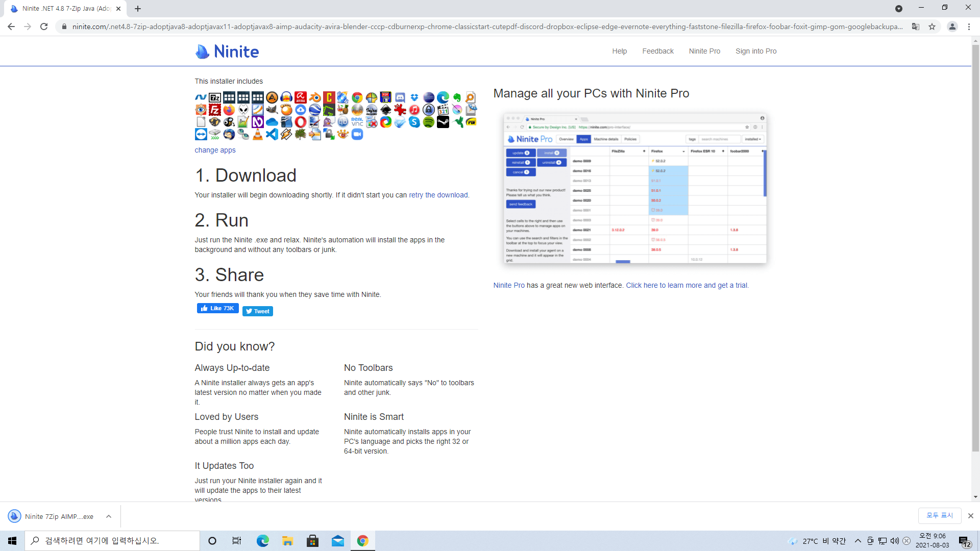Click the Ninite logo in header
The width and height of the screenshot is (980, 551).
(227, 52)
